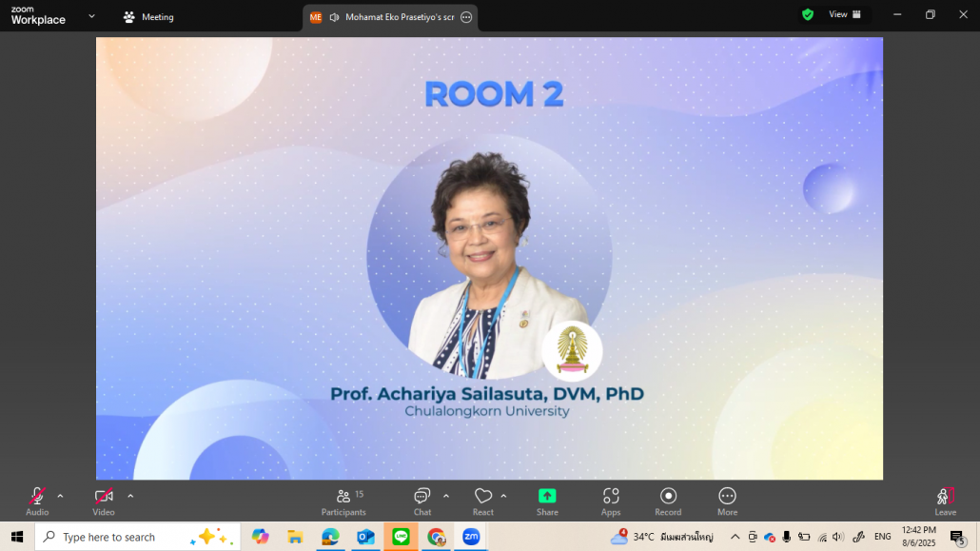Leave the meeting
This screenshot has width=980, height=551.
[945, 502]
